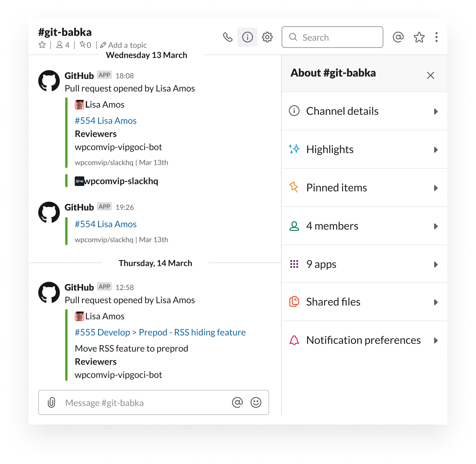Click the #git-babka channel title
Viewport: 476px width, 464px height.
[65, 32]
